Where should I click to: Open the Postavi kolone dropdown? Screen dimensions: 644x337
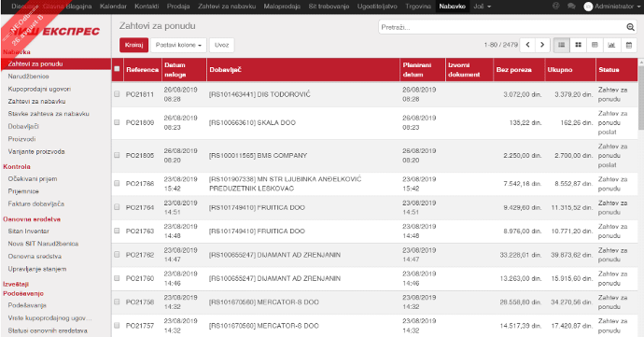[x=178, y=45]
